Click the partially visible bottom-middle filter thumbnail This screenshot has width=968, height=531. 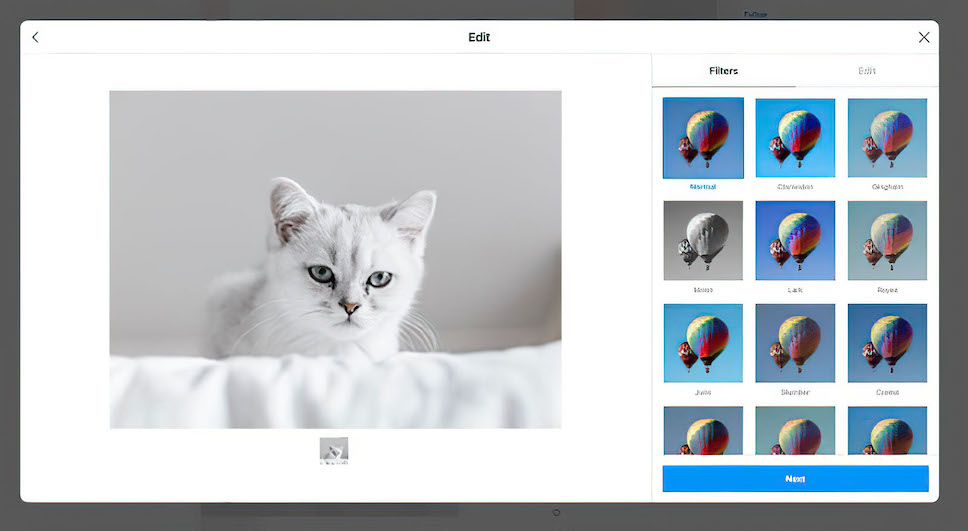[795, 430]
